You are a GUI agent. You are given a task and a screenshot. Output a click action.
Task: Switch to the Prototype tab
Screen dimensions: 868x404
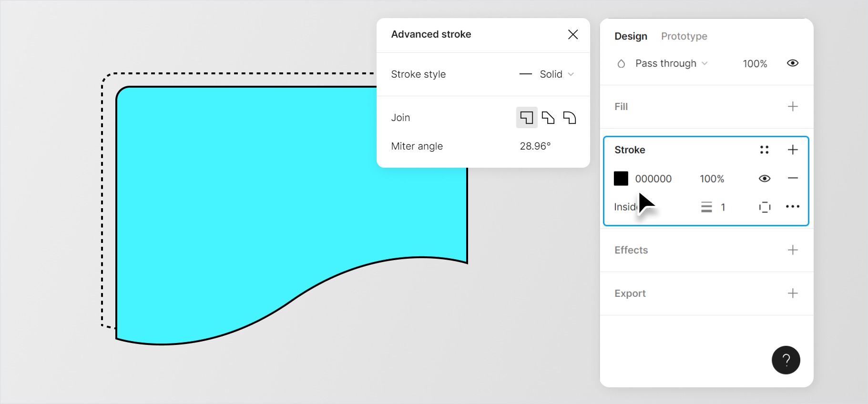(x=684, y=36)
